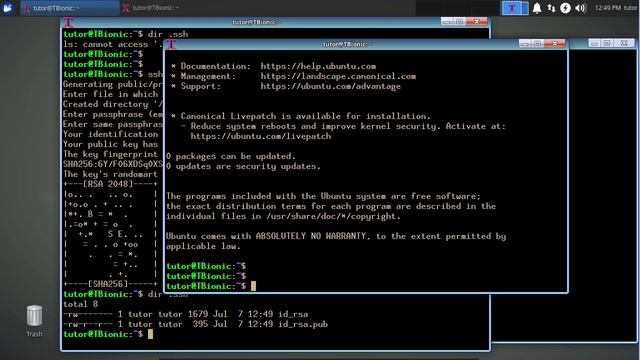Maximize the rightmost background terminal window
640x360 pixels.
(x=607, y=43)
